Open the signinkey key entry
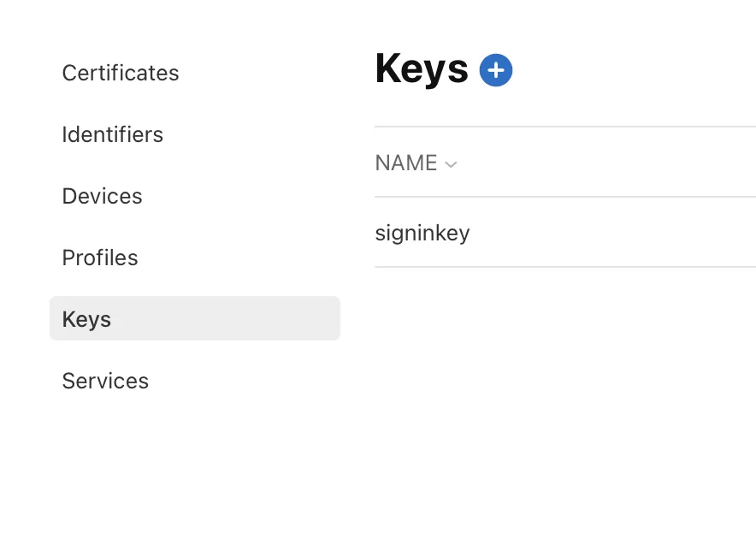Screen dimensions: 756x539 pos(422,233)
